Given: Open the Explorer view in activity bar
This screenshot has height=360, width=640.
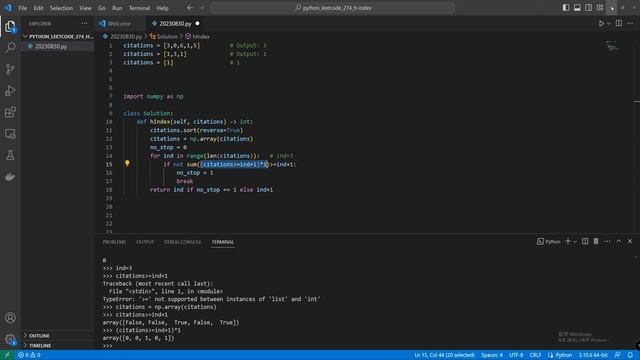Looking at the screenshot, I should (10, 27).
